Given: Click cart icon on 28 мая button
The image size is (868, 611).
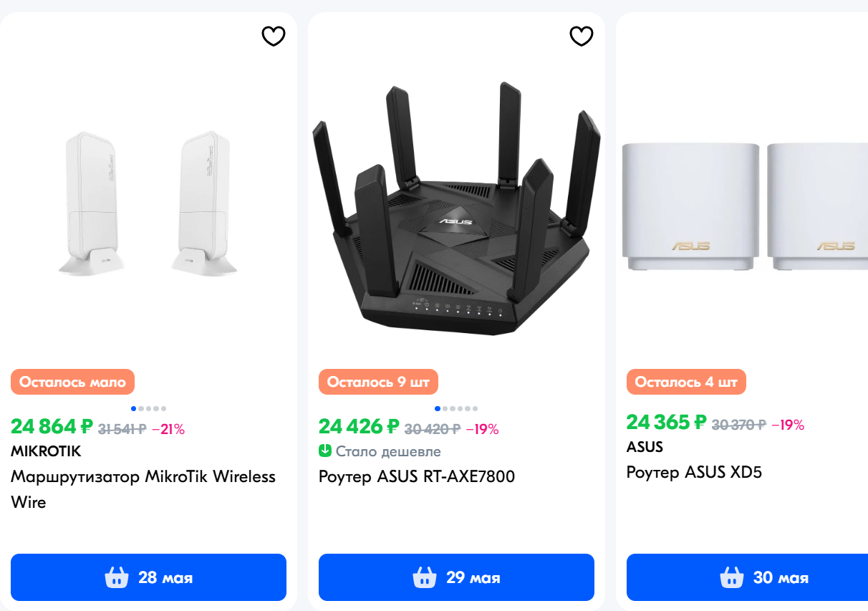Looking at the screenshot, I should coord(117,577).
